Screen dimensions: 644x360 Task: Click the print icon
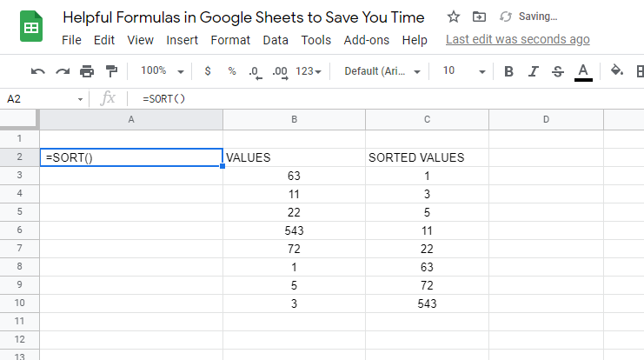[87, 71]
